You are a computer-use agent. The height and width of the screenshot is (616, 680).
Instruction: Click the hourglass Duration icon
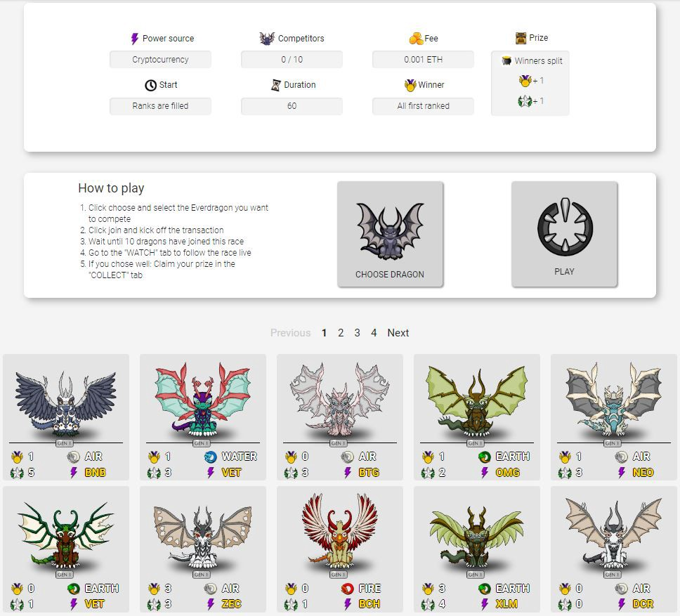276,85
